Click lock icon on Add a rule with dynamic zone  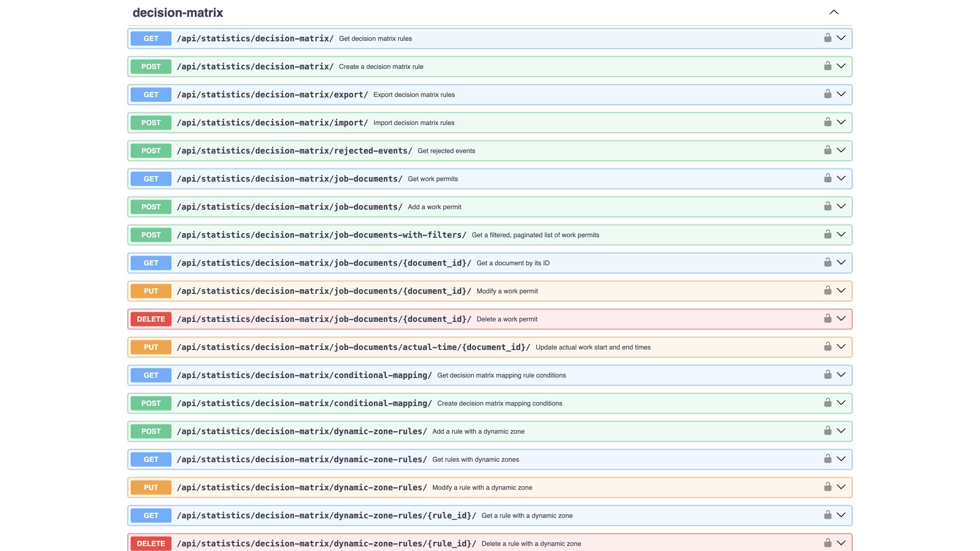(x=827, y=431)
